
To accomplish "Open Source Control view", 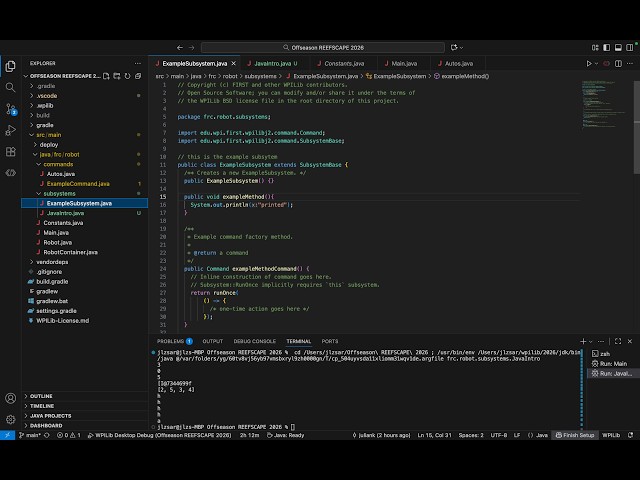I will coord(11,109).
